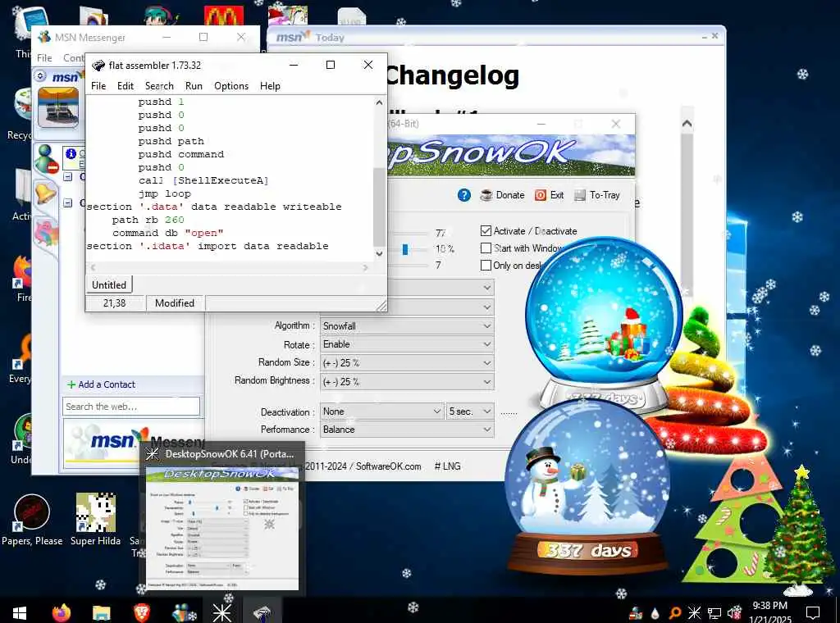Click the MSN Messenger display picture thumbnail
Screen dimensions: 840x623
tap(58, 107)
